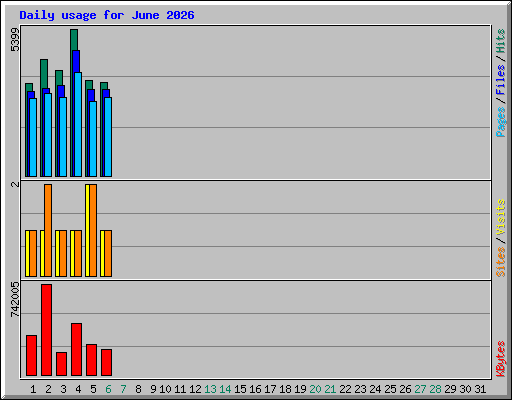Click the red KBytes bar for day 6

tap(106, 362)
